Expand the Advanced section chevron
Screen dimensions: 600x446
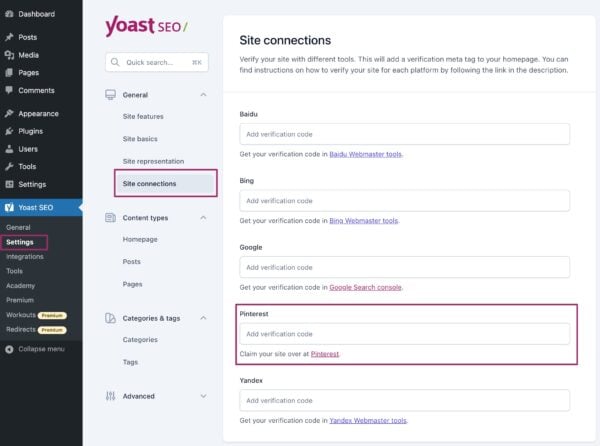204,396
